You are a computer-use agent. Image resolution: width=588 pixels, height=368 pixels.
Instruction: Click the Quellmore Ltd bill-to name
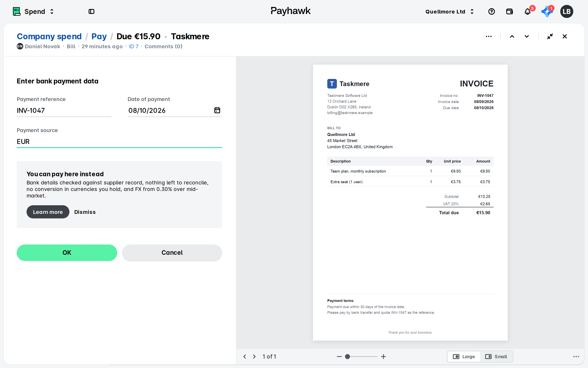tap(341, 134)
